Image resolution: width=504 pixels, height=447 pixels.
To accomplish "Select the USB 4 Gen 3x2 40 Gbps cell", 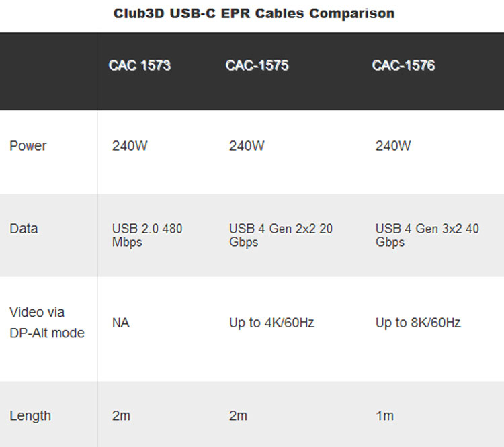I will tap(427, 235).
